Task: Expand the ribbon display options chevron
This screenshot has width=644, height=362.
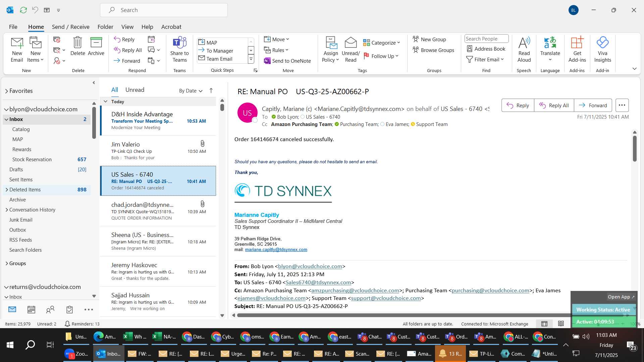Action: [634, 69]
